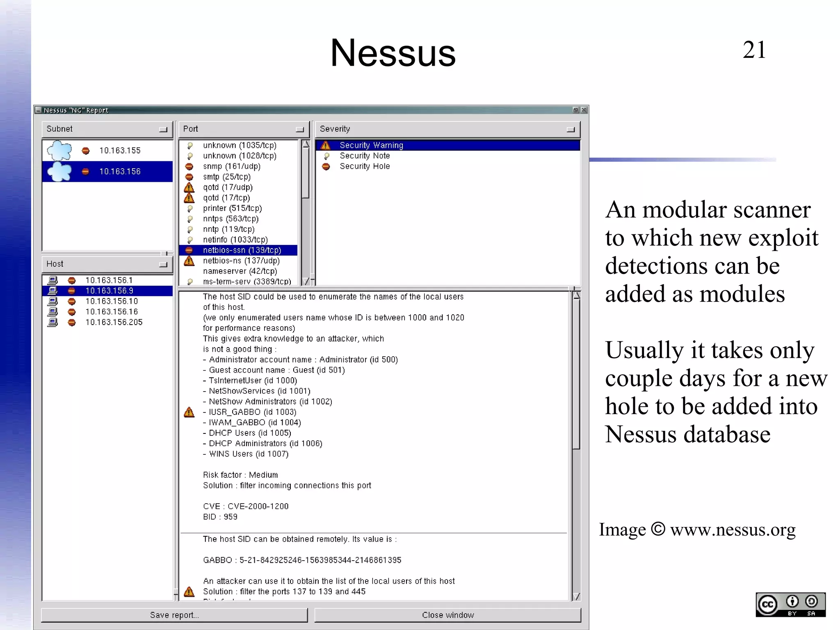Open window menu icon in Nessus title bar
840x630 pixels.
click(x=38, y=110)
